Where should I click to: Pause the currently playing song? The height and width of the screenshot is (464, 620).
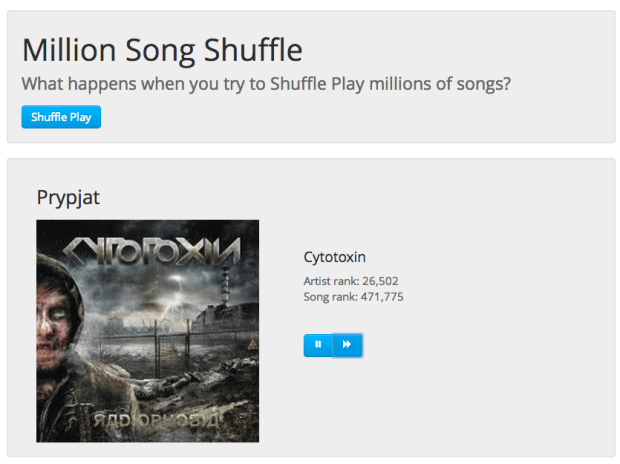pos(318,344)
